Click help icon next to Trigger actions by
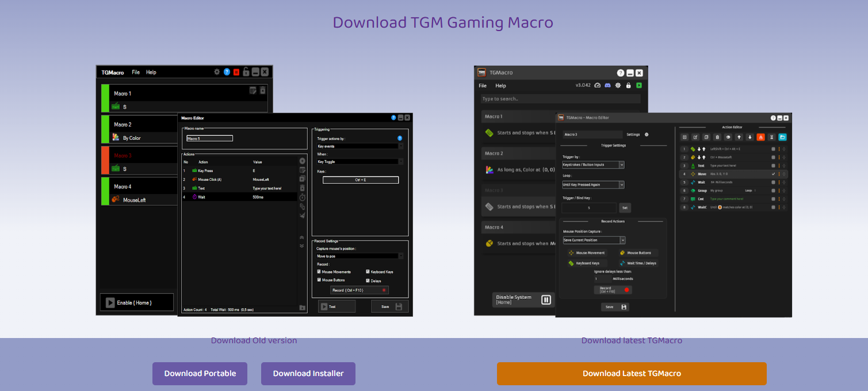Screen dimensions: 868x391 tap(399, 138)
